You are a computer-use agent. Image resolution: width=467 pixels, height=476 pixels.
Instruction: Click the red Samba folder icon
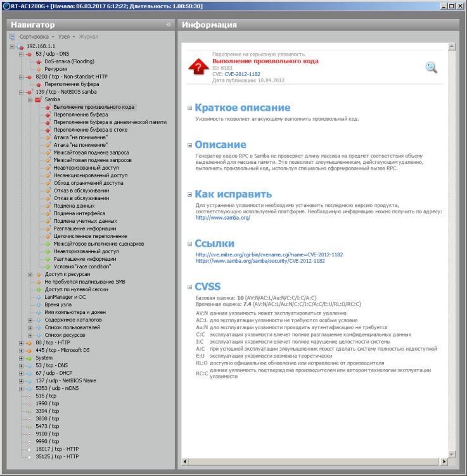click(38, 99)
